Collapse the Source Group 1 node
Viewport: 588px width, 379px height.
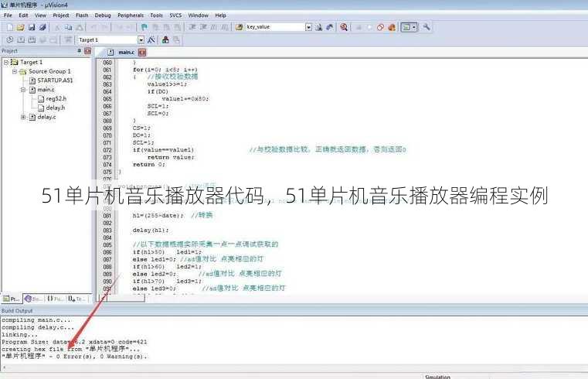pos(14,71)
